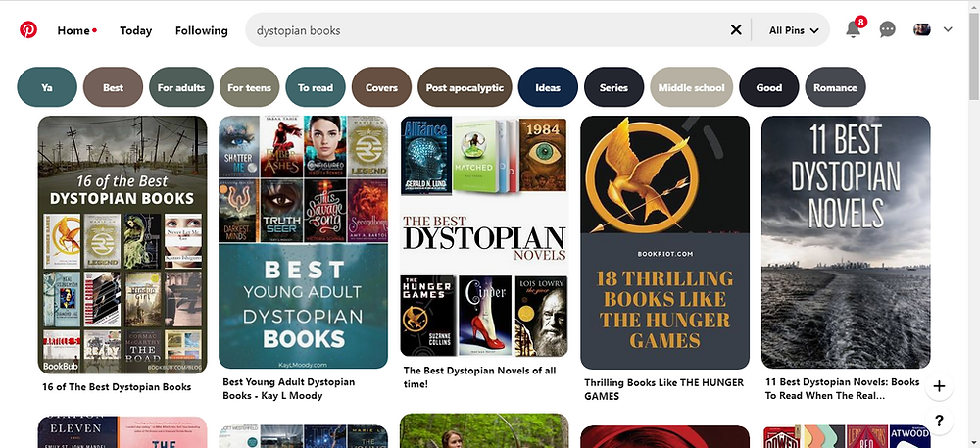Clear the search field with X
The image size is (980, 448).
pyautogui.click(x=736, y=29)
